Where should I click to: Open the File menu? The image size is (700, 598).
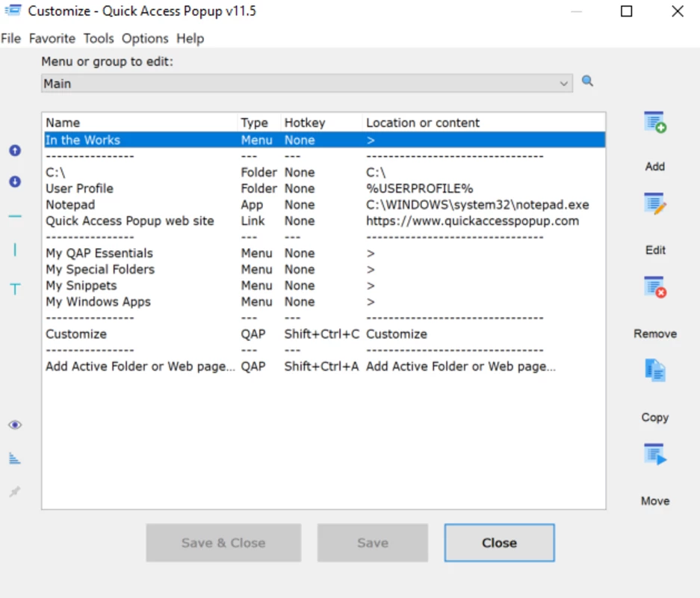tap(10, 38)
